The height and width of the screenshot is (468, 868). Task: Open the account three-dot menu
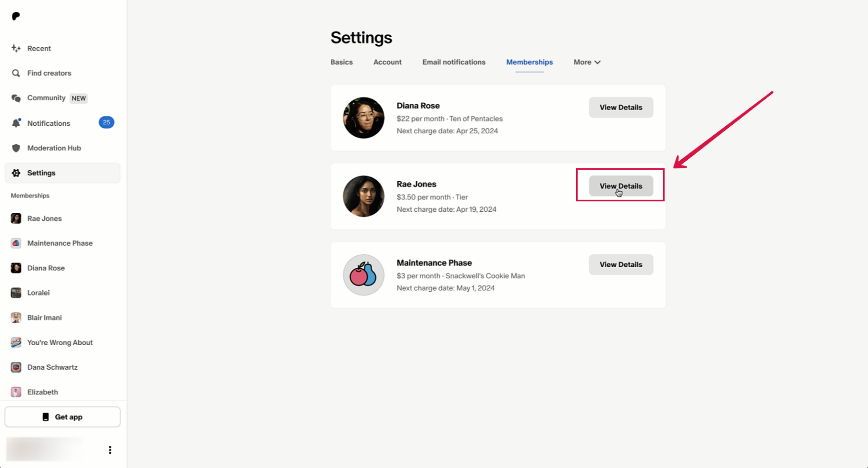[x=110, y=450]
